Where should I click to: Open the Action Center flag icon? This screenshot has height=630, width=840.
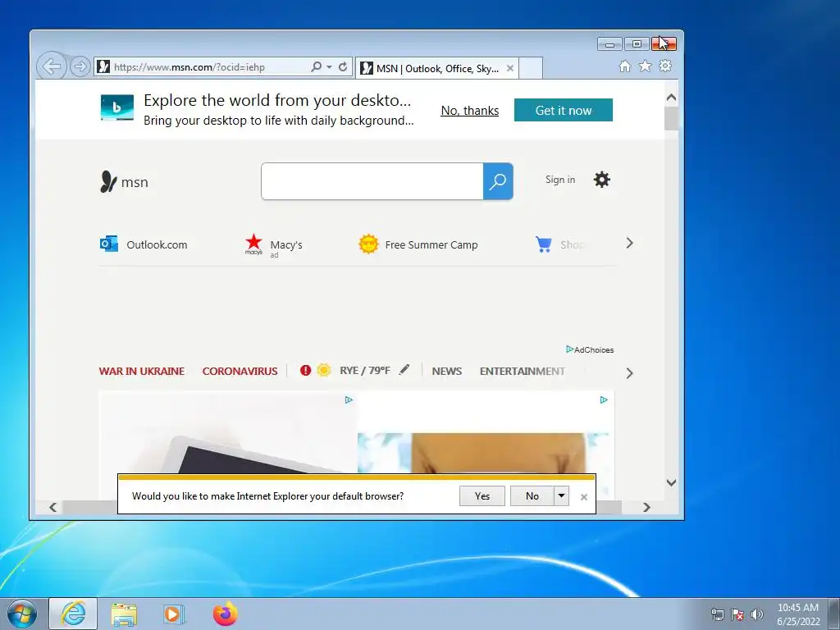(737, 614)
